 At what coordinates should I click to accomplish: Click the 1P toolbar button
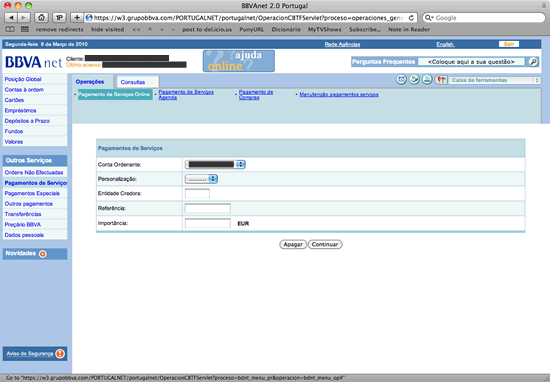[x=59, y=18]
